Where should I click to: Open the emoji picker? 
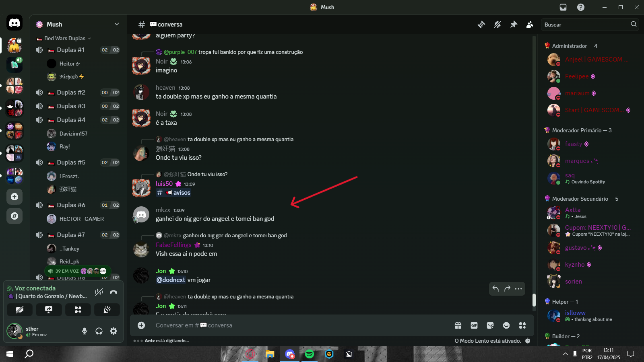pos(506,325)
